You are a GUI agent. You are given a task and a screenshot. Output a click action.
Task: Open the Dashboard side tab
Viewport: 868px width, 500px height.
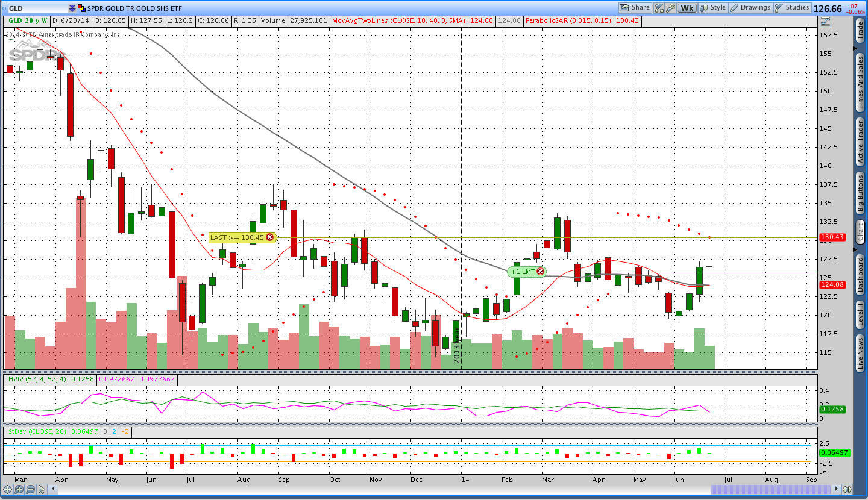pos(860,274)
